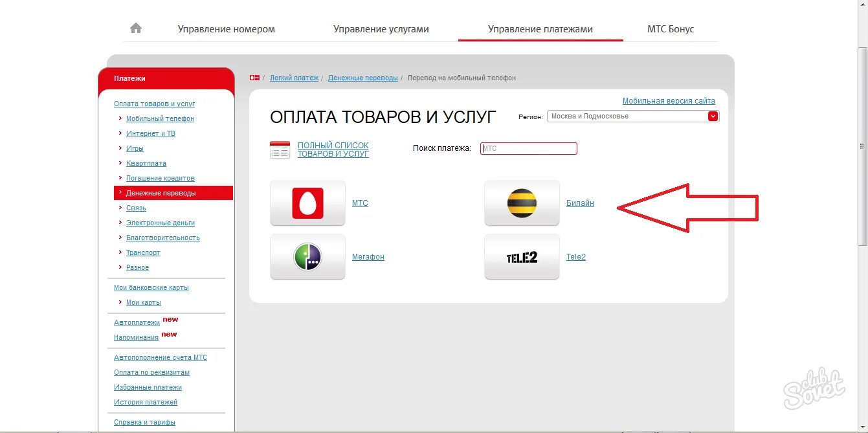
Task: Open the Игры sidebar link
Action: coord(135,148)
